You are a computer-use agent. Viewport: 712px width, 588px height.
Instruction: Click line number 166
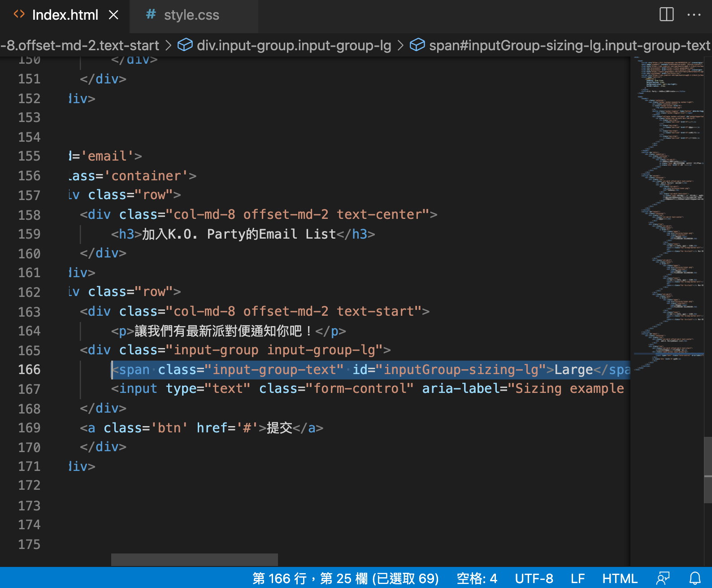click(x=29, y=370)
